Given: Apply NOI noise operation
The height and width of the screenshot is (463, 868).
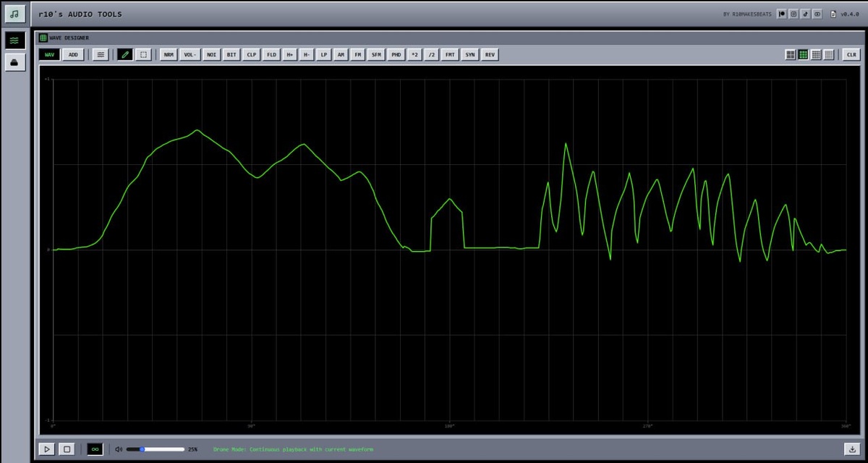Looking at the screenshot, I should click(x=211, y=54).
